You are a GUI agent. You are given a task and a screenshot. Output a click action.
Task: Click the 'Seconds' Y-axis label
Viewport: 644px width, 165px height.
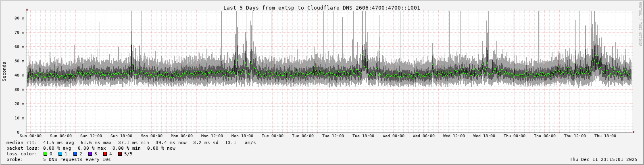click(4, 71)
